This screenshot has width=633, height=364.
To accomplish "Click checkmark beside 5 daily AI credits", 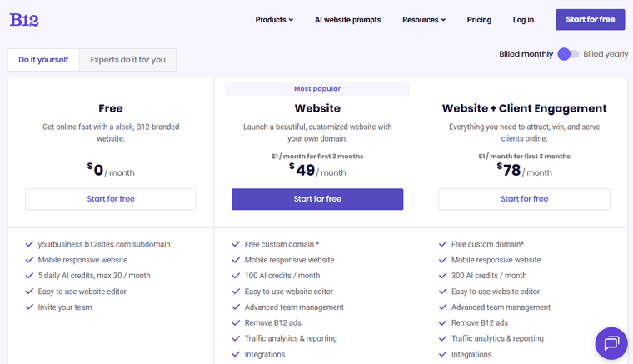I will pos(29,276).
